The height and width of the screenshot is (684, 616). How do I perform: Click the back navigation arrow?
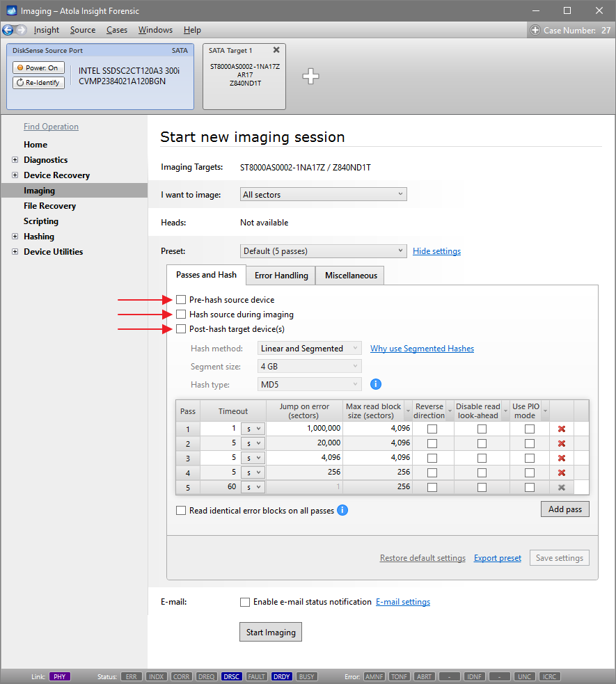(x=8, y=30)
